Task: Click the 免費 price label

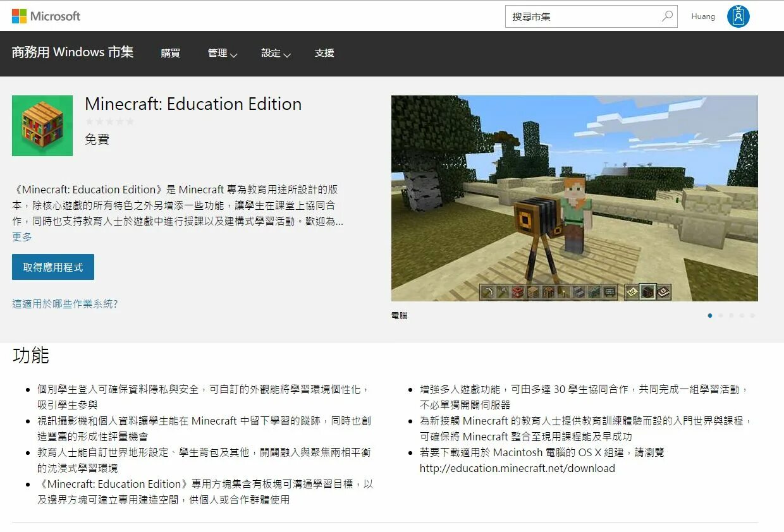Action: coord(97,140)
